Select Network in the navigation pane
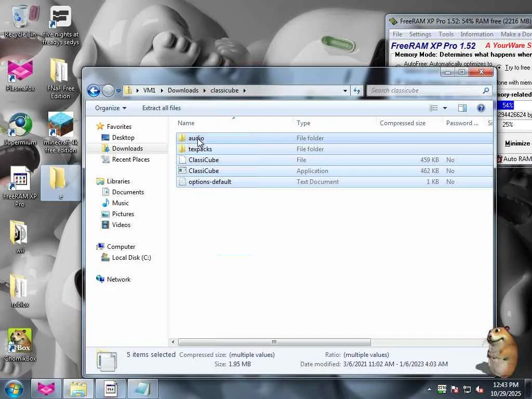Viewport: 532px width, 399px height. click(118, 279)
